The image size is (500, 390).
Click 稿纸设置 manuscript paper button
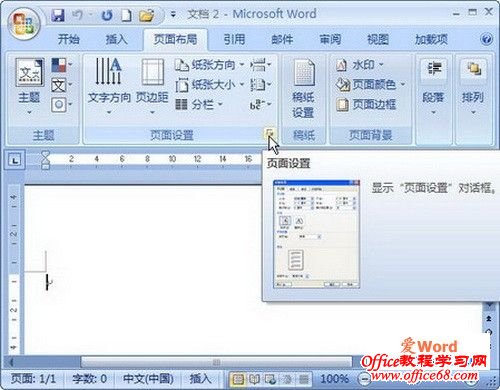303,88
